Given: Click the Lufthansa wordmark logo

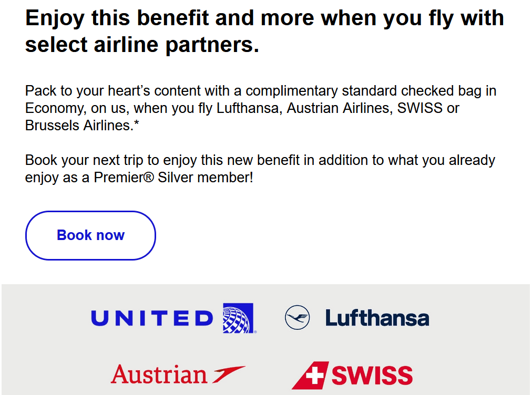Looking at the screenshot, I should click(377, 318).
